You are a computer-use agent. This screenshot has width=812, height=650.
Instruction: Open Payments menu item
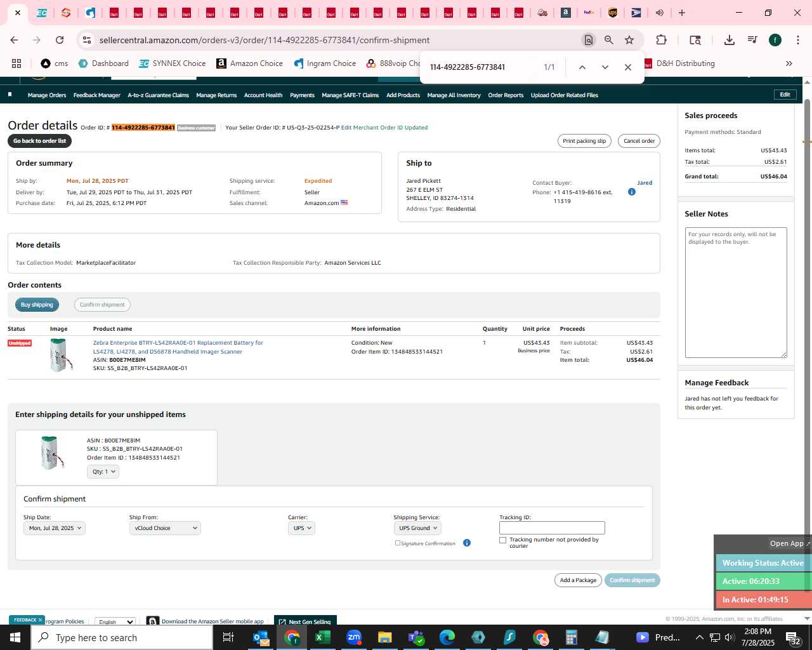(x=302, y=95)
